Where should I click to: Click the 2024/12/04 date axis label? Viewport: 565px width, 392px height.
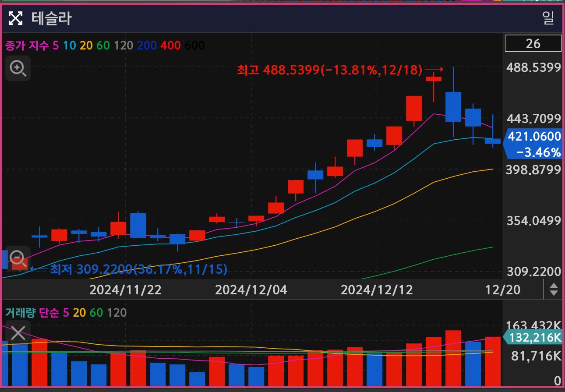(x=251, y=290)
